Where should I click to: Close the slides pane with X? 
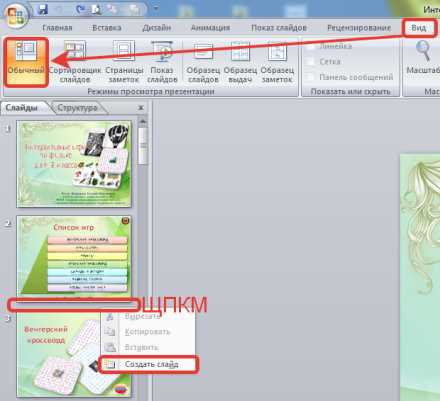coord(141,108)
